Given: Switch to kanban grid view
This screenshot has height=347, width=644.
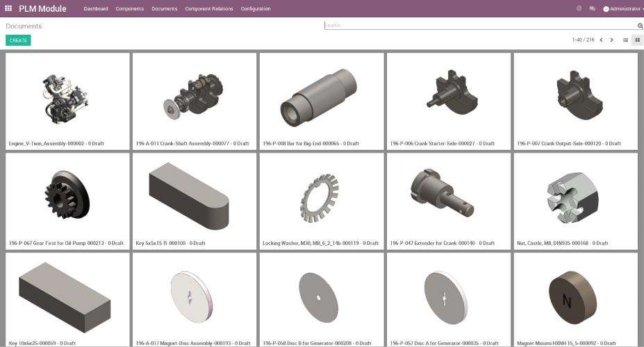Looking at the screenshot, I should 638,40.
